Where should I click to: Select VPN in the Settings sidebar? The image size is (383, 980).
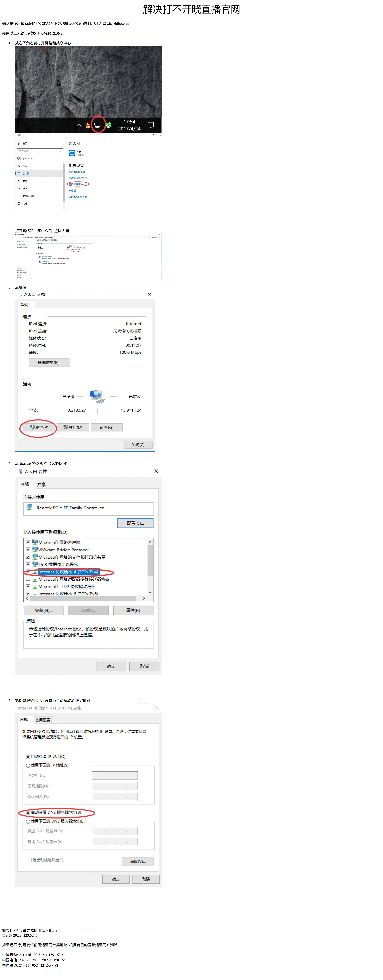pos(25,189)
